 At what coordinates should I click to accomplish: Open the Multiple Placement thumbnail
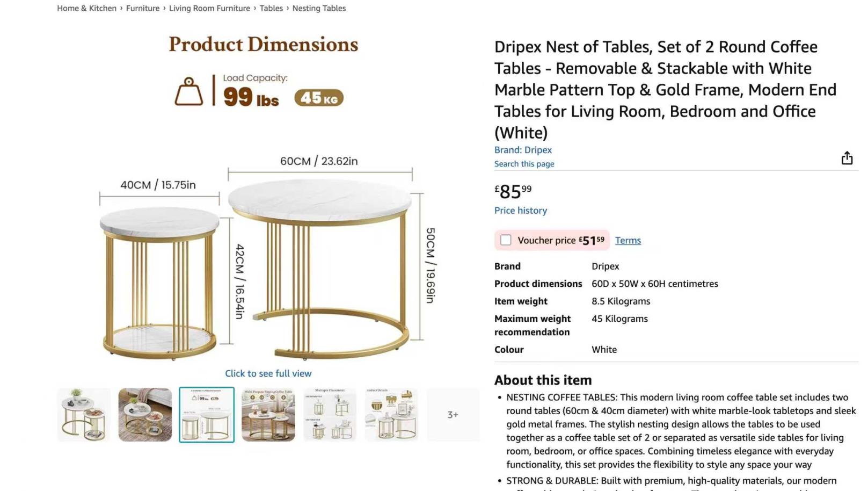[x=330, y=415]
